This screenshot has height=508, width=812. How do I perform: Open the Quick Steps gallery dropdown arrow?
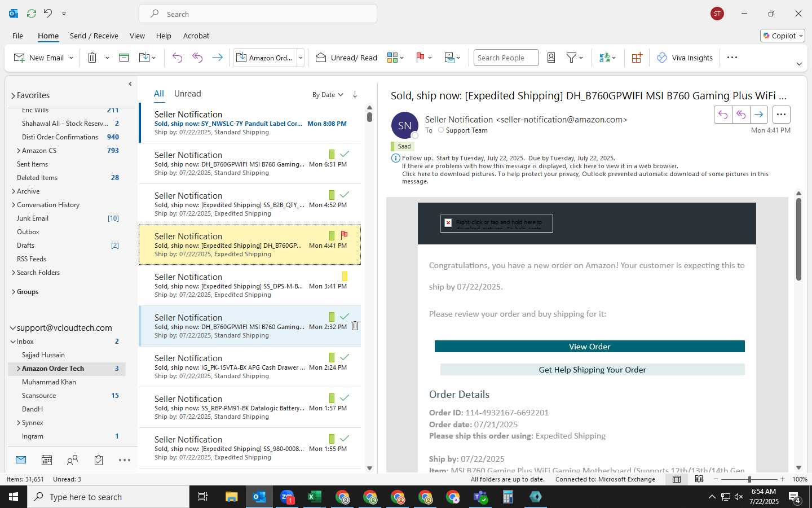pos(301,58)
